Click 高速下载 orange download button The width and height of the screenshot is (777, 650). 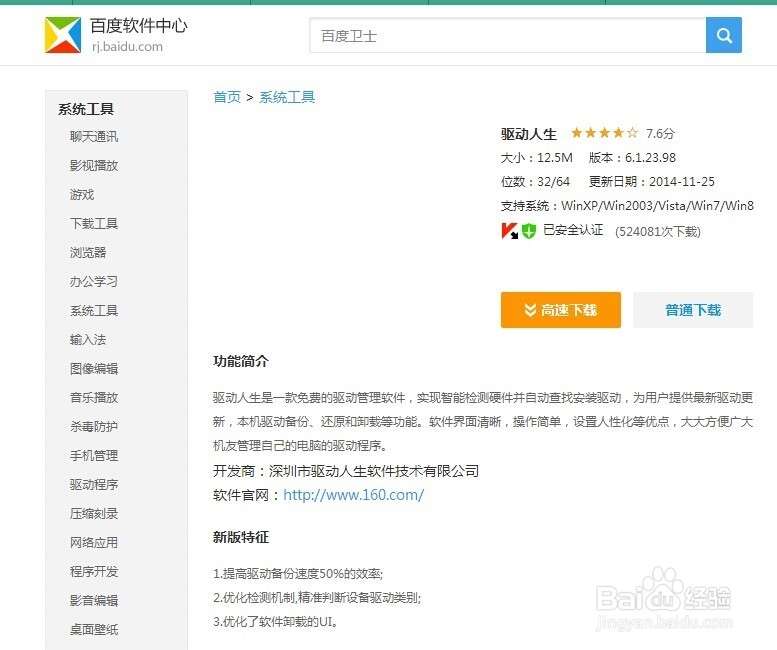coord(560,310)
